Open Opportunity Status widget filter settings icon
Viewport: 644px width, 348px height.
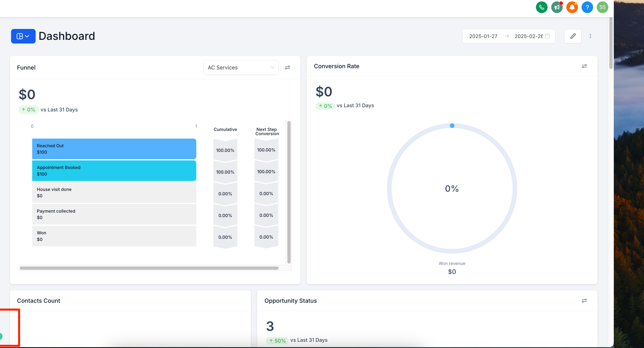tap(584, 301)
